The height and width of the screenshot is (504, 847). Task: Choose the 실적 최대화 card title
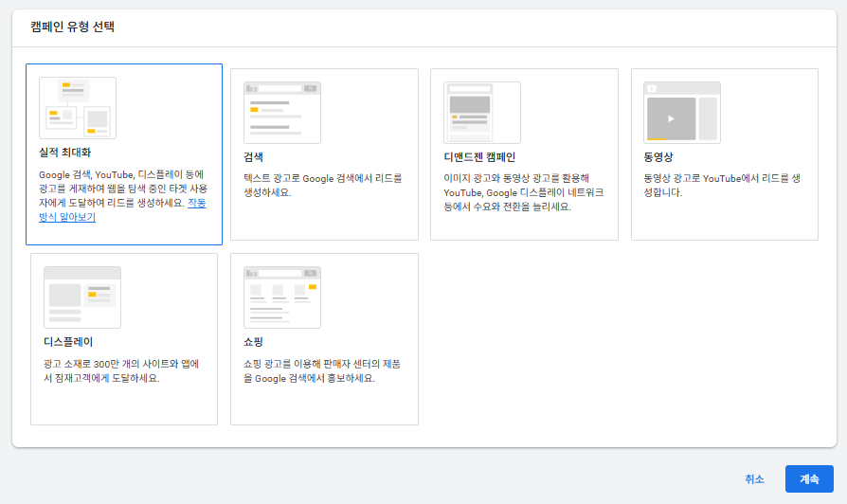65,153
